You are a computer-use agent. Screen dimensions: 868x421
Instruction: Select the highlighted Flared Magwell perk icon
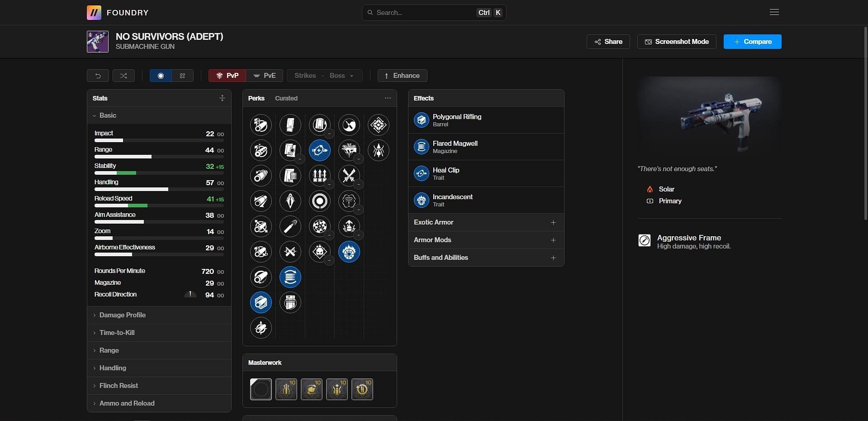(x=290, y=277)
